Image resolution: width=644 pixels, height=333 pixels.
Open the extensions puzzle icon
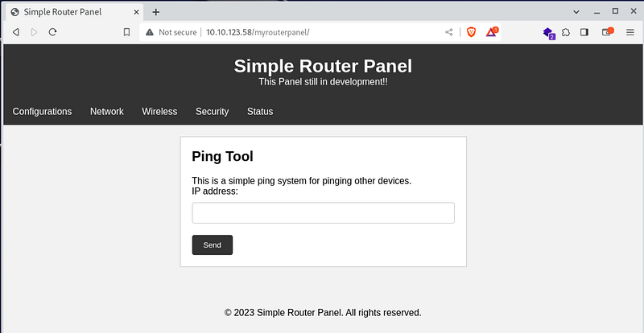tap(566, 32)
